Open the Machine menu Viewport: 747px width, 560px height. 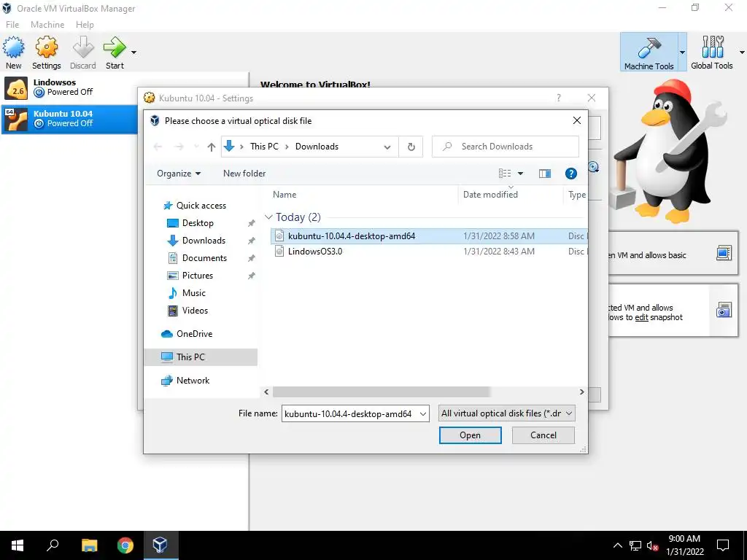(x=47, y=24)
